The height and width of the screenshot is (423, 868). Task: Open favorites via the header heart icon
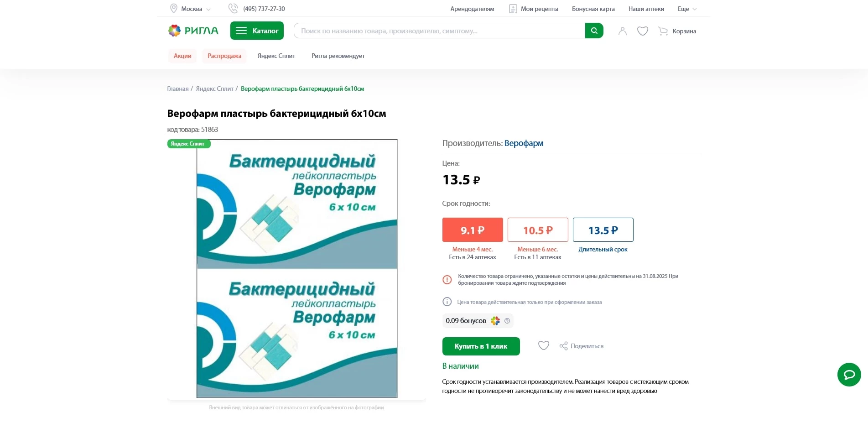tap(642, 31)
